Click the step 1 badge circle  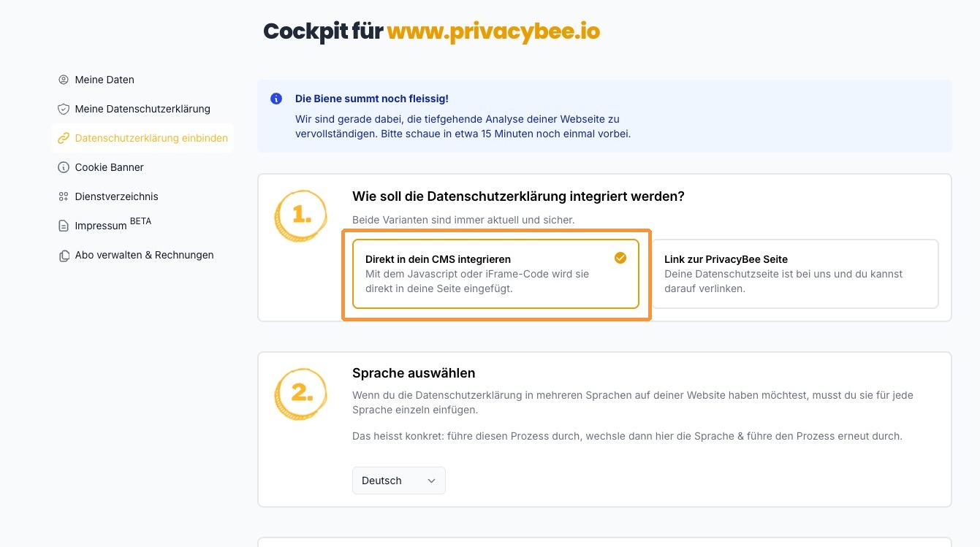click(300, 216)
